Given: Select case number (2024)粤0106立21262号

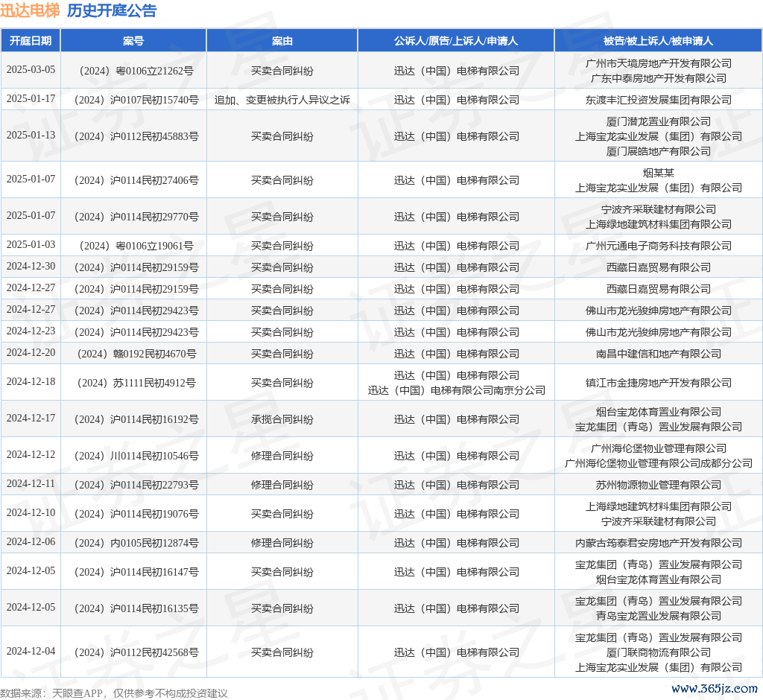Looking at the screenshot, I should coord(136,71).
